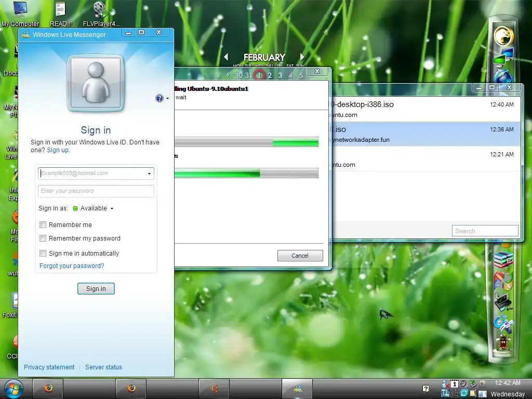Image resolution: width=532 pixels, height=399 pixels.
Task: Switch to the Windows Live Messenger taskbar button
Action: tap(297, 388)
